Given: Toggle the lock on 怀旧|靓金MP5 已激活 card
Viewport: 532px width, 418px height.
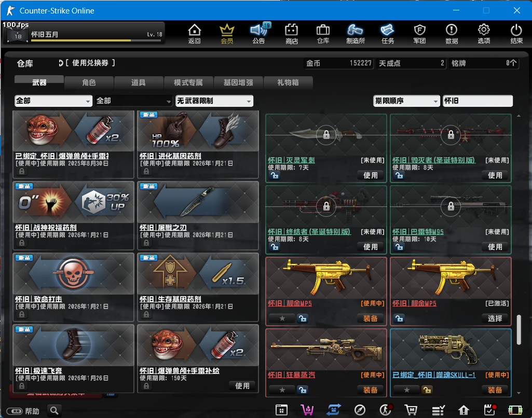Looking at the screenshot, I should (399, 318).
